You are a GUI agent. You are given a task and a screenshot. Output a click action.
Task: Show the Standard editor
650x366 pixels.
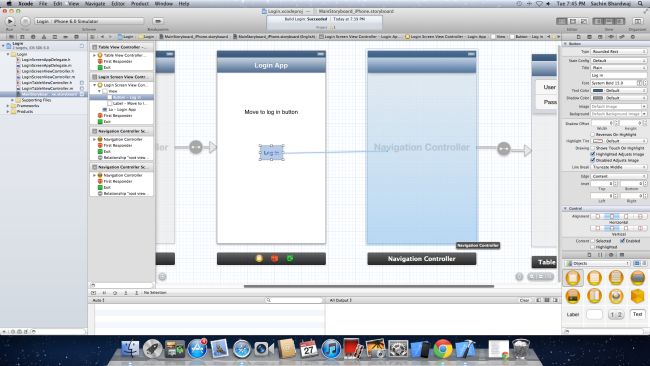pos(562,21)
